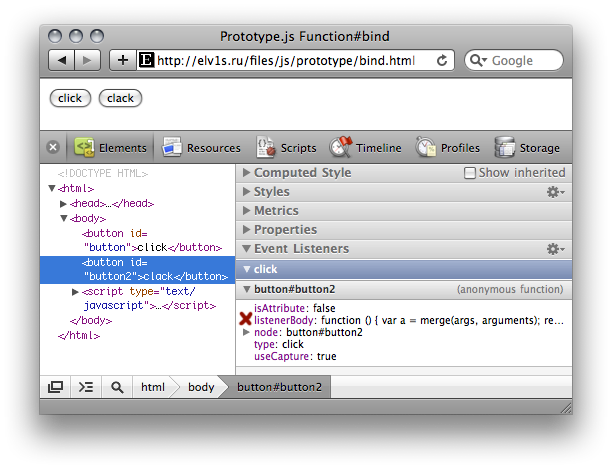
Task: Add bookmark with the plus button
Action: pyautogui.click(x=123, y=60)
